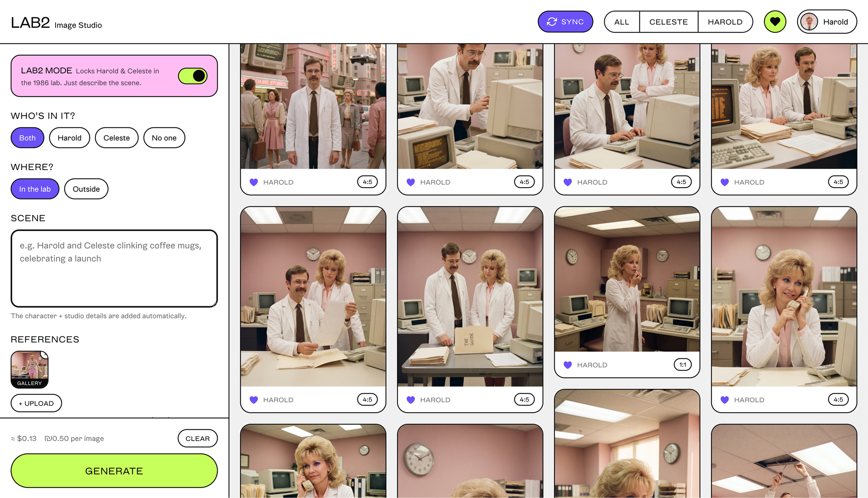The height and width of the screenshot is (498, 868).
Task: Click the 'SCENE' section heading
Action: pyautogui.click(x=28, y=218)
